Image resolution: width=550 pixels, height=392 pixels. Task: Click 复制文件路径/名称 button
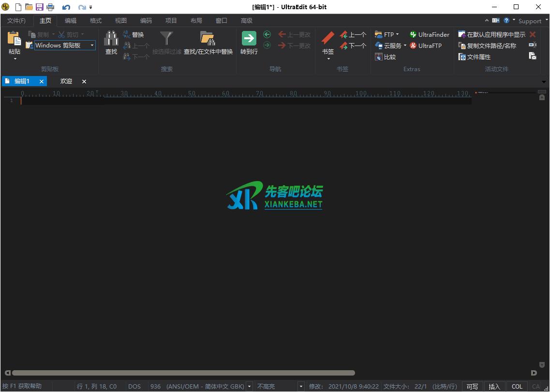pos(487,45)
